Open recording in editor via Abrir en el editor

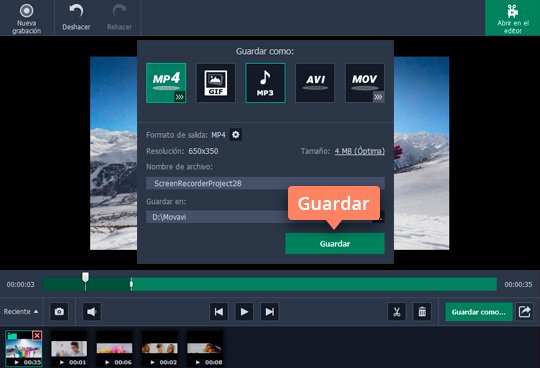click(x=512, y=18)
